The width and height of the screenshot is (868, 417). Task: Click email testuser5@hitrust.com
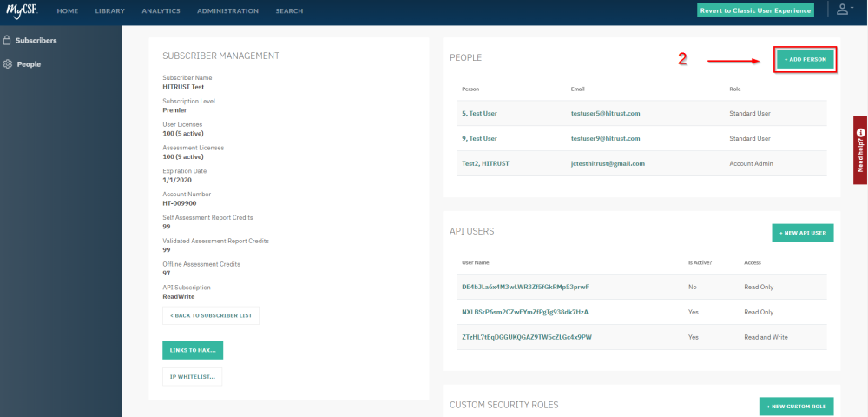pos(606,114)
